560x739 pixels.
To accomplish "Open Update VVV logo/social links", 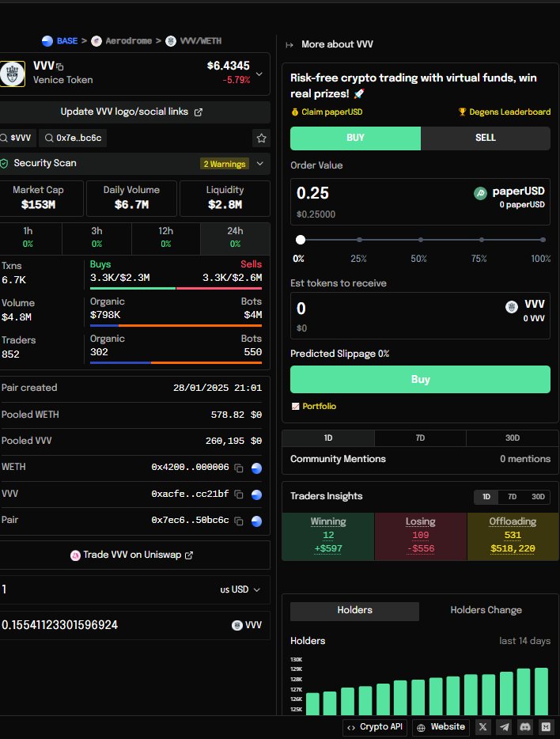I will pyautogui.click(x=132, y=112).
